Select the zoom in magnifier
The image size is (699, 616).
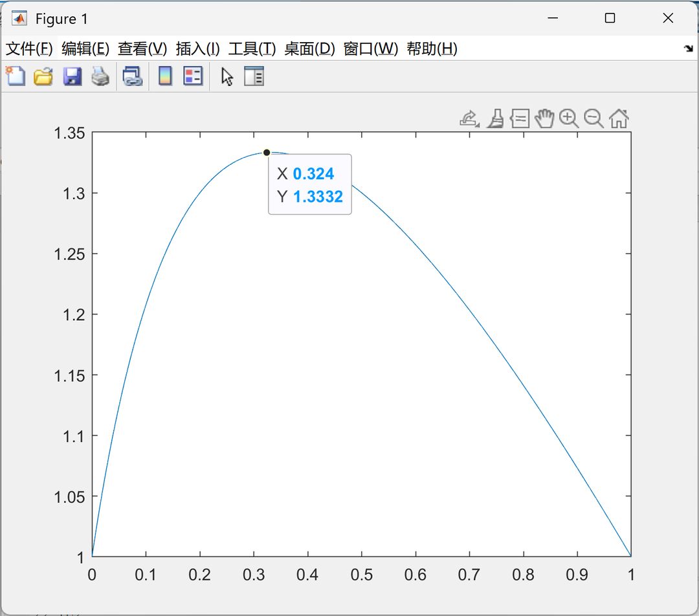pyautogui.click(x=569, y=119)
